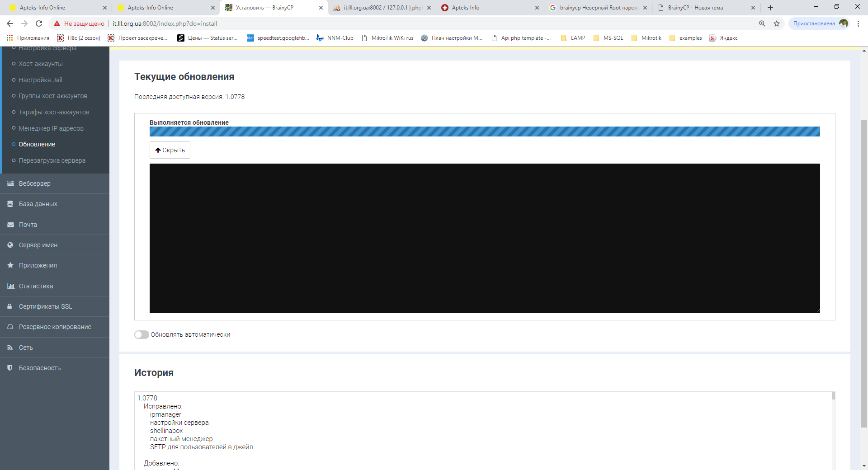Expand the Сеть menu section
The width and height of the screenshot is (868, 470).
(x=26, y=348)
